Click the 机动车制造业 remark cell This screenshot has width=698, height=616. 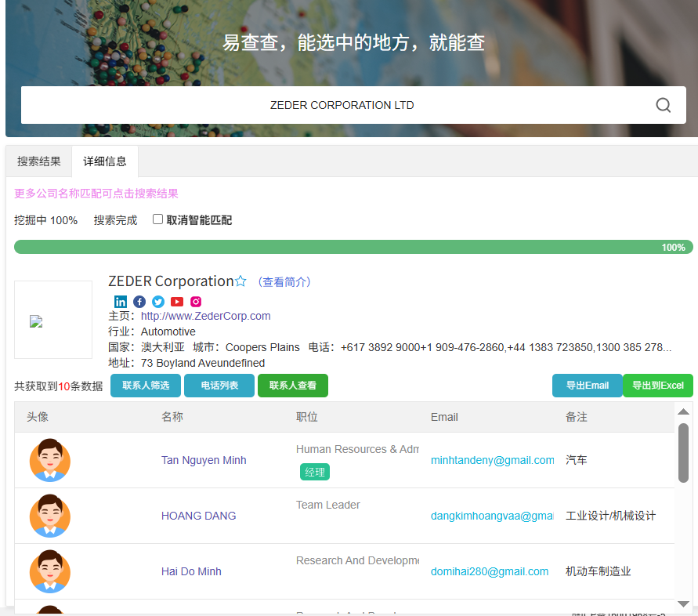click(599, 571)
